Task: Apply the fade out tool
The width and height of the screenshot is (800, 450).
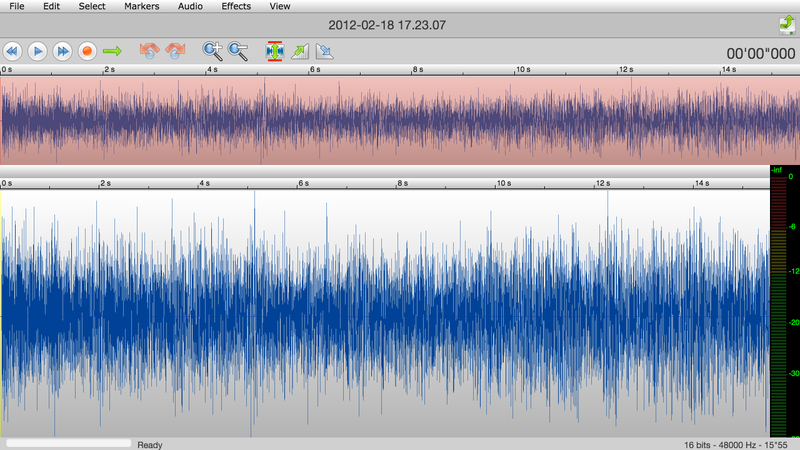Action: 324,51
